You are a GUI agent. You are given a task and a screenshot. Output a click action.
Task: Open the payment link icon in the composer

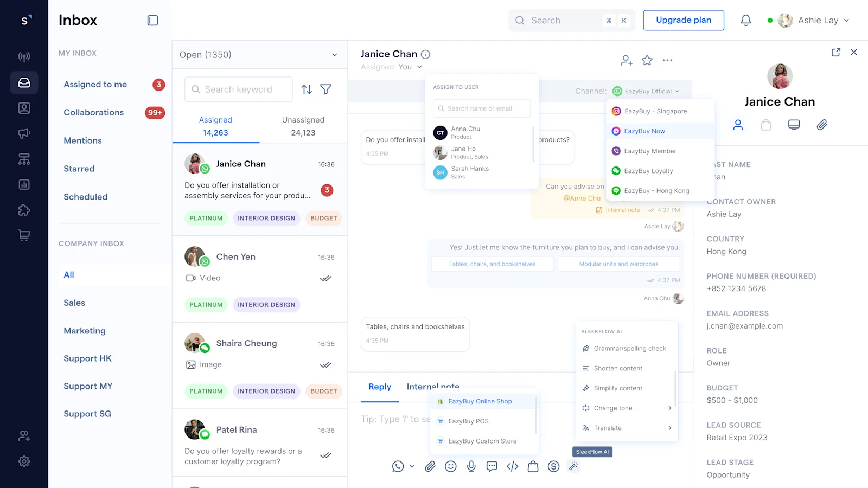pos(553,466)
